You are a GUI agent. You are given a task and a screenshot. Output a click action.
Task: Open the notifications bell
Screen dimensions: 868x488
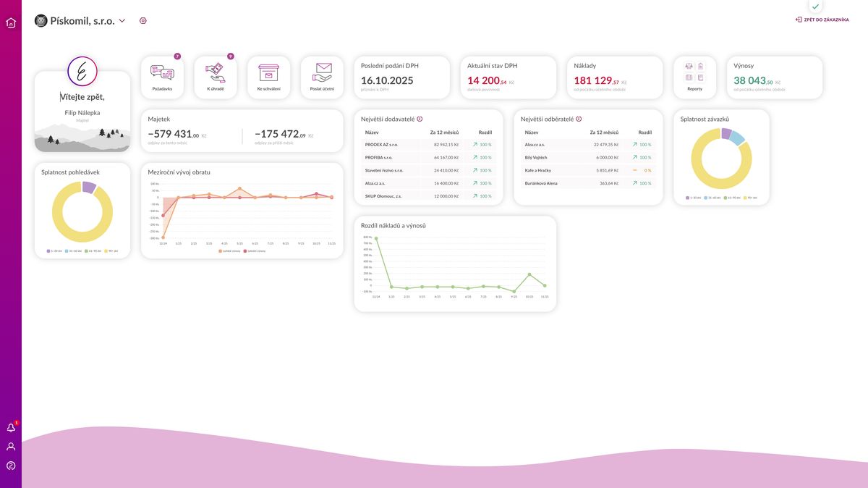click(x=11, y=428)
